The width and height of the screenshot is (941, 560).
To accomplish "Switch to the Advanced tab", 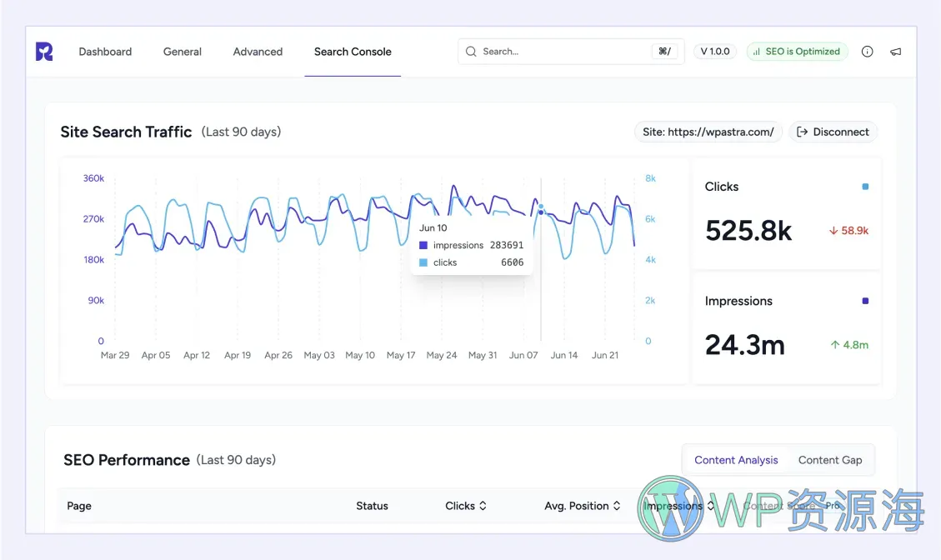I will coord(258,51).
